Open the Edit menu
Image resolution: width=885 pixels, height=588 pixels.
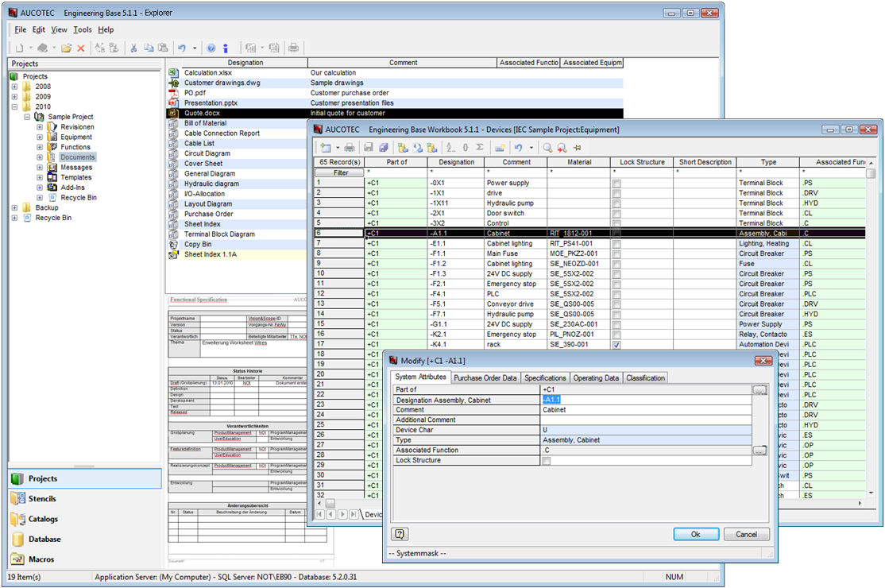point(38,29)
